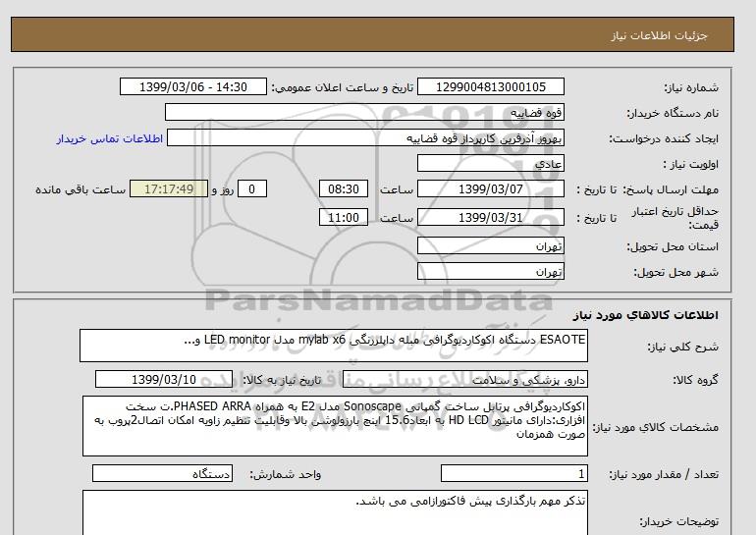This screenshot has width=756, height=535.
Task: Click the announcement date field 1399/03/06 - 14:30
Action: 192,86
